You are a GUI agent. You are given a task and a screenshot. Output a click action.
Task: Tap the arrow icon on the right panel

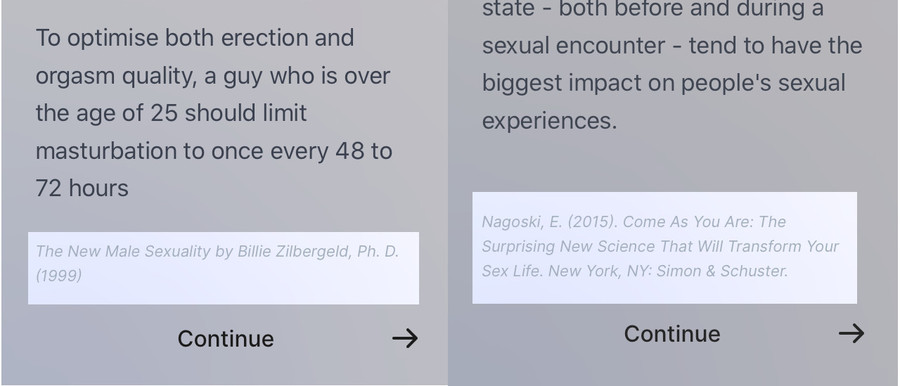click(x=851, y=333)
